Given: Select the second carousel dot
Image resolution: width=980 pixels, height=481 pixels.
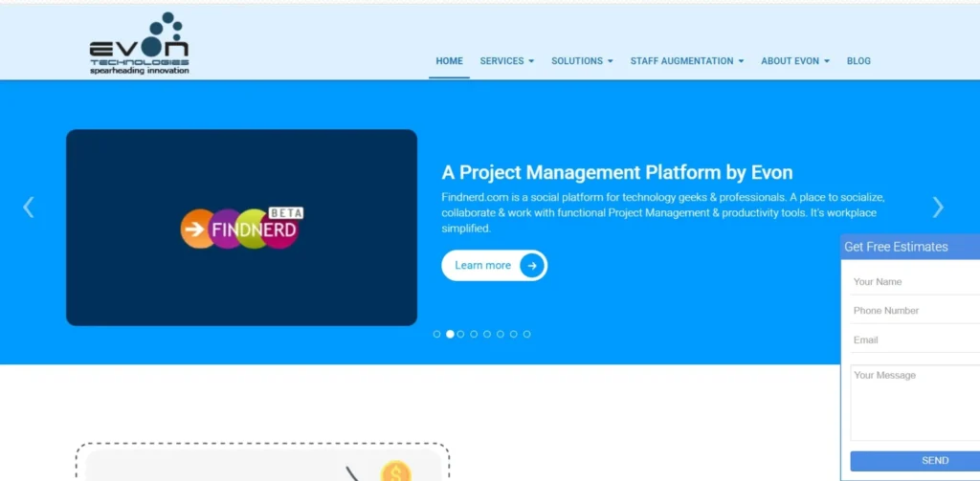Looking at the screenshot, I should click(x=450, y=334).
